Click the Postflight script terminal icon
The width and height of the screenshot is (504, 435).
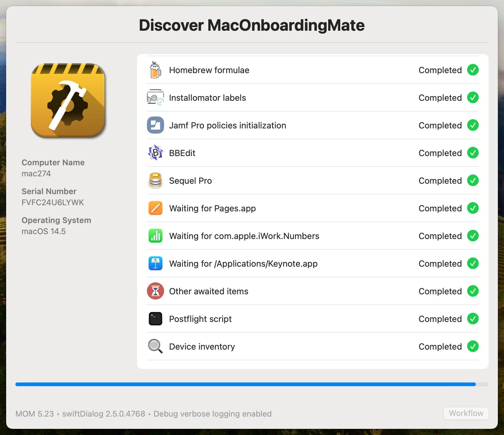pos(155,319)
